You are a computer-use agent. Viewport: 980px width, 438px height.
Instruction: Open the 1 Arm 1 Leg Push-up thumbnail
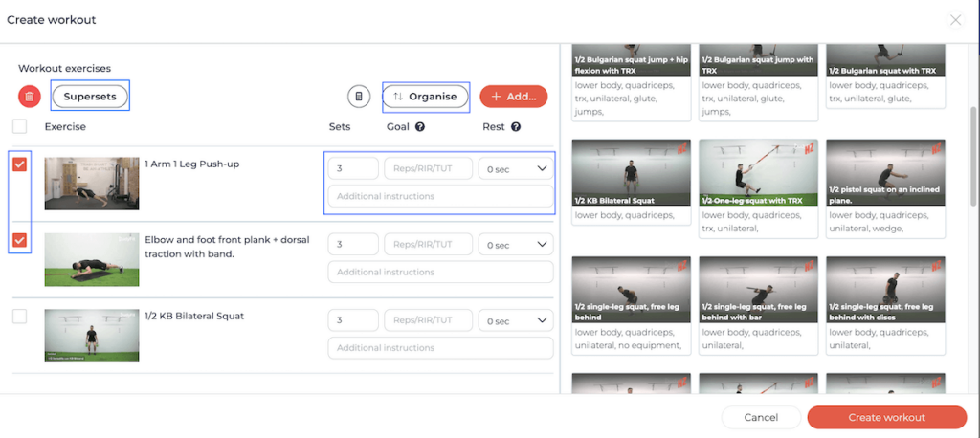click(x=92, y=184)
